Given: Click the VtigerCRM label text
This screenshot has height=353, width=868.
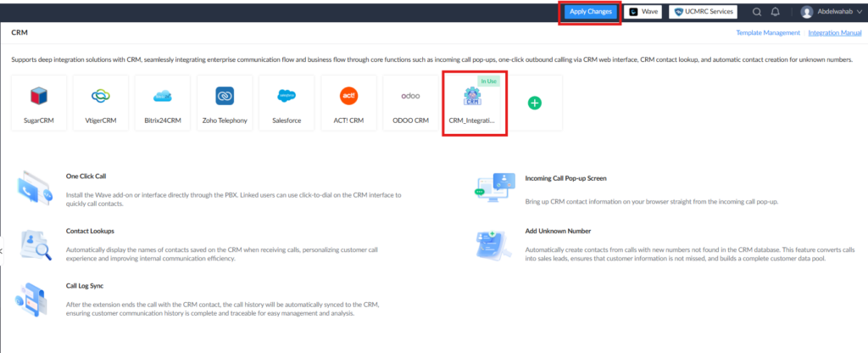Looking at the screenshot, I should [x=101, y=120].
